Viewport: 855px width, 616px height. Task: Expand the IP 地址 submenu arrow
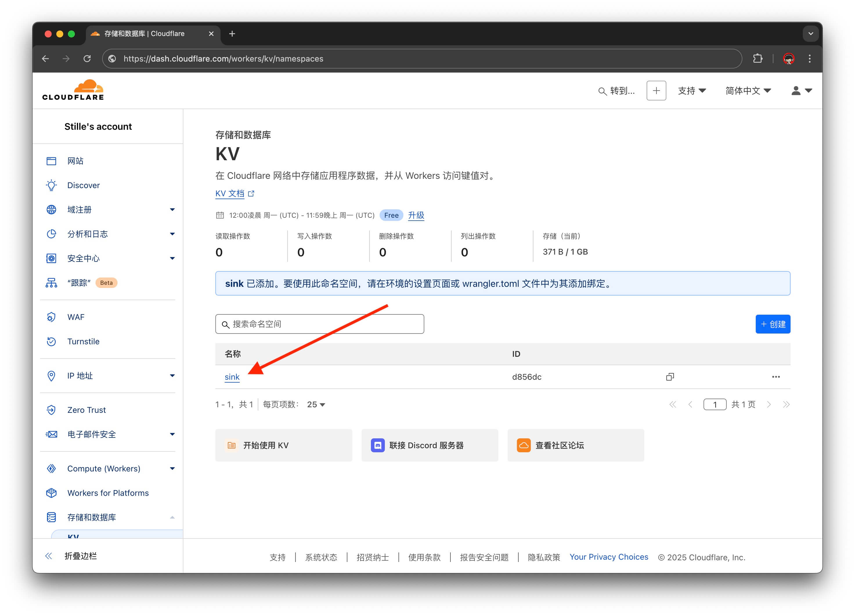pyautogui.click(x=172, y=376)
